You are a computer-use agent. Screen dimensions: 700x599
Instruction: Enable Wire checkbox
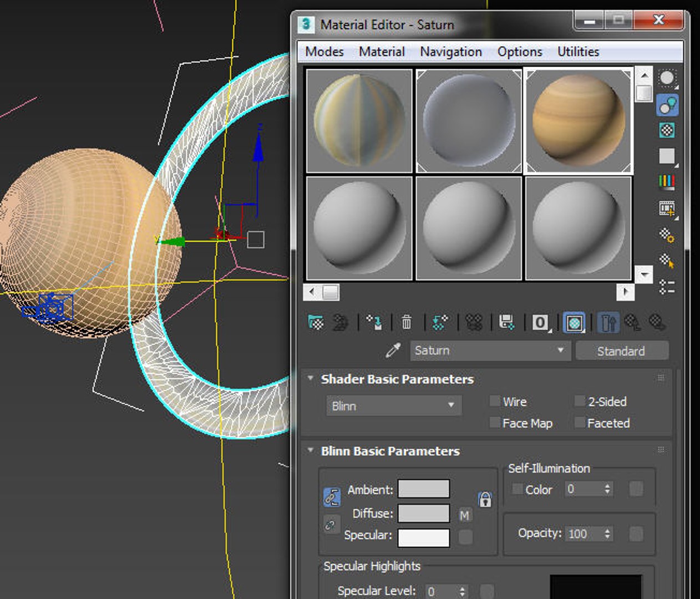click(495, 401)
